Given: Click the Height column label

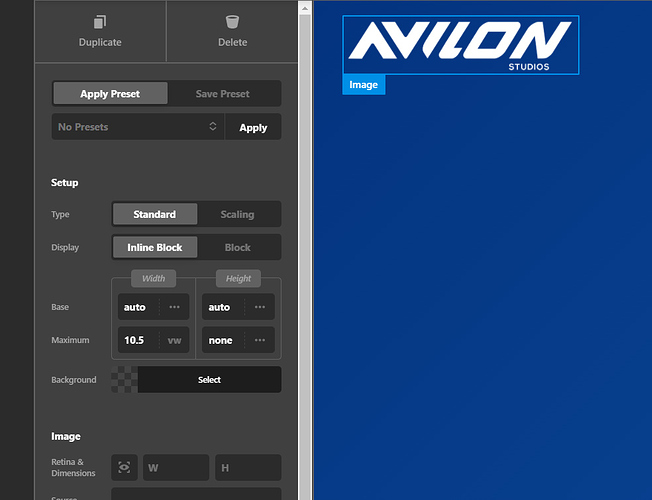Looking at the screenshot, I should [238, 278].
